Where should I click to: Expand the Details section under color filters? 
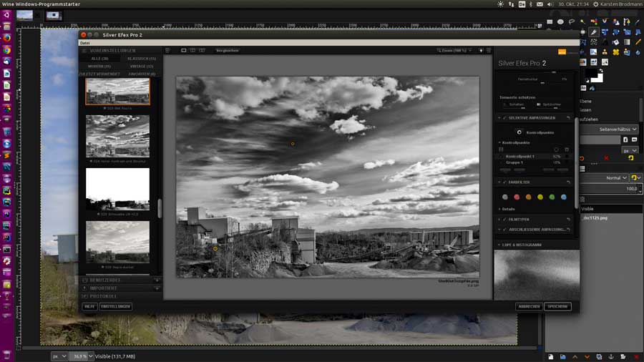pos(499,209)
